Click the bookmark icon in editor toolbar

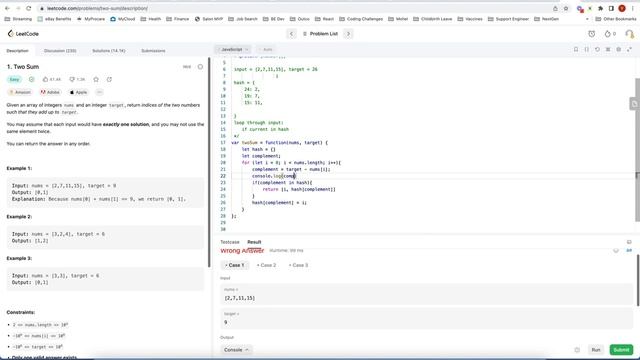(x=576, y=49)
